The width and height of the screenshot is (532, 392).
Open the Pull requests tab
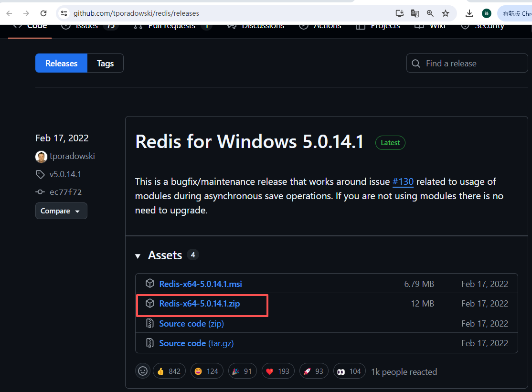(173, 26)
